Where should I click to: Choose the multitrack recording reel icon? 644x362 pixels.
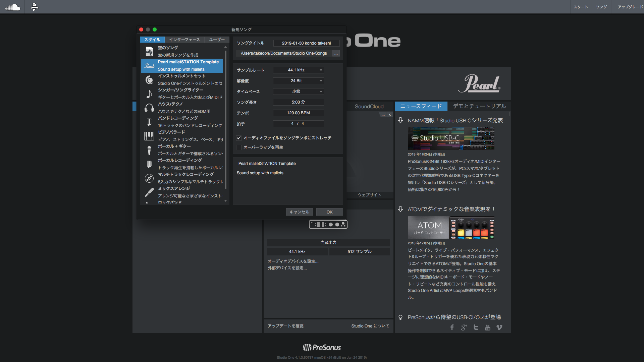[149, 178]
